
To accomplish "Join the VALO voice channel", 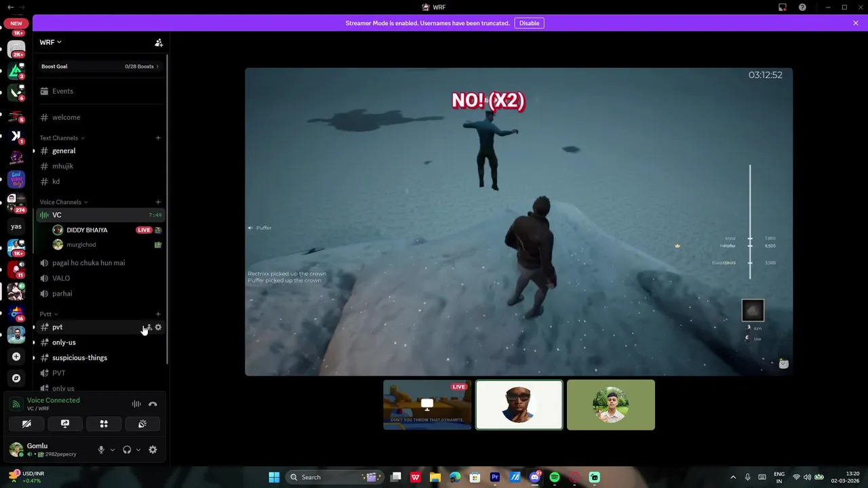I will coord(100,278).
